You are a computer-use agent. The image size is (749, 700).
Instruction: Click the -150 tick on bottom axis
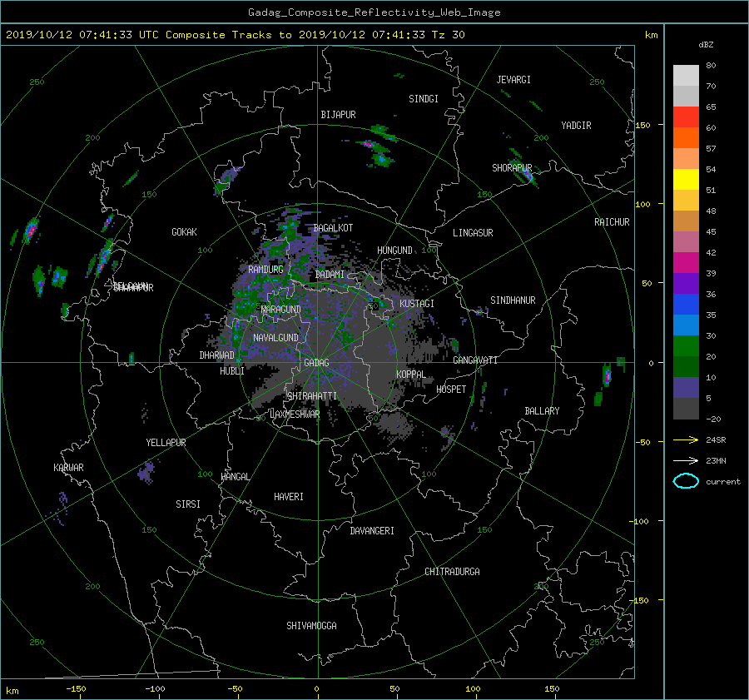point(76,689)
